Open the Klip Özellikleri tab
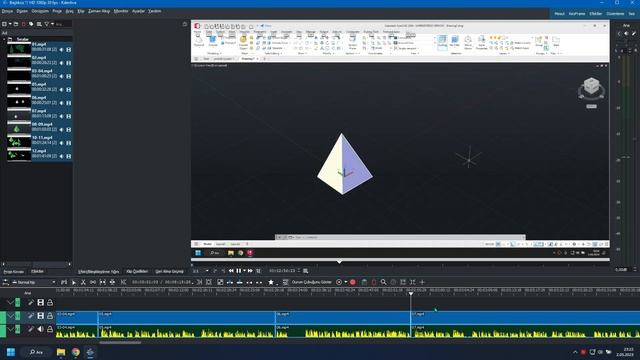This screenshot has height=360, width=640. point(137,271)
